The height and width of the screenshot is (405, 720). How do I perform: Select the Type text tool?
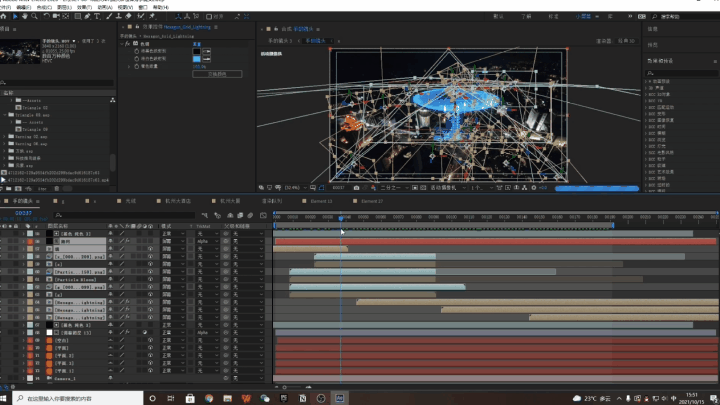(97, 16)
